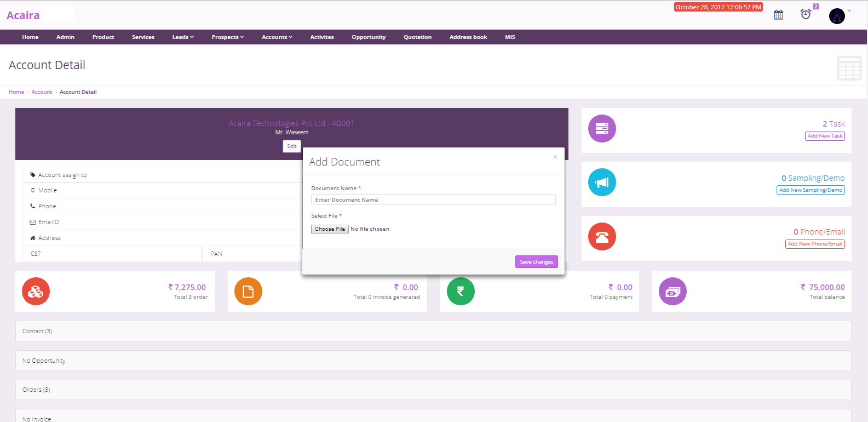
Task: Click the green rupee payment icon
Action: [x=461, y=292]
